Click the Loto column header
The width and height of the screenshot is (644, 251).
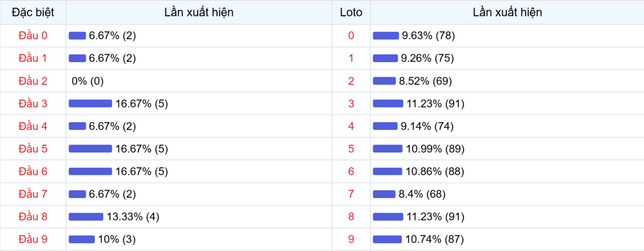[351, 12]
